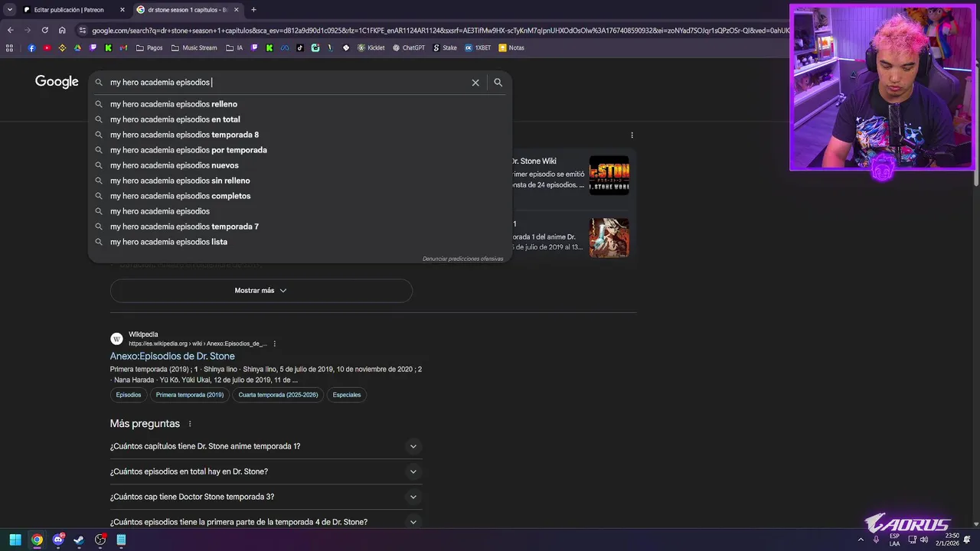The height and width of the screenshot is (551, 980).
Task: Go to browser home page
Action: [62, 30]
